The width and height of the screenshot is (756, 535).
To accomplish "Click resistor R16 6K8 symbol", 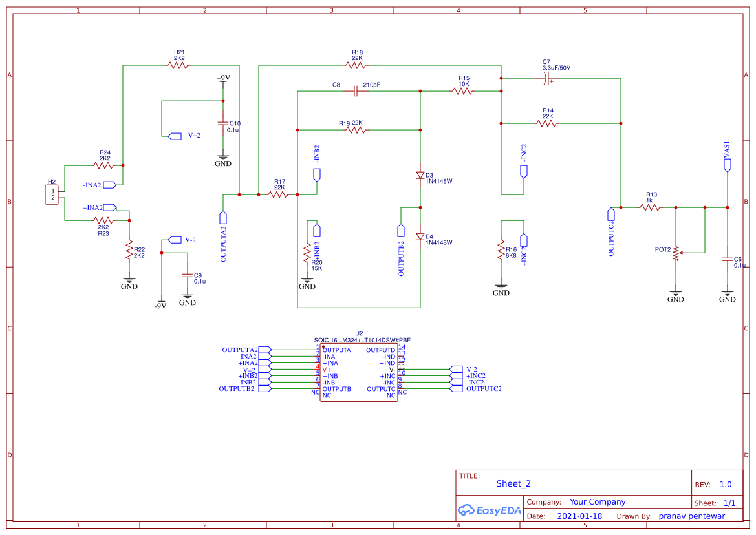I will (501, 249).
